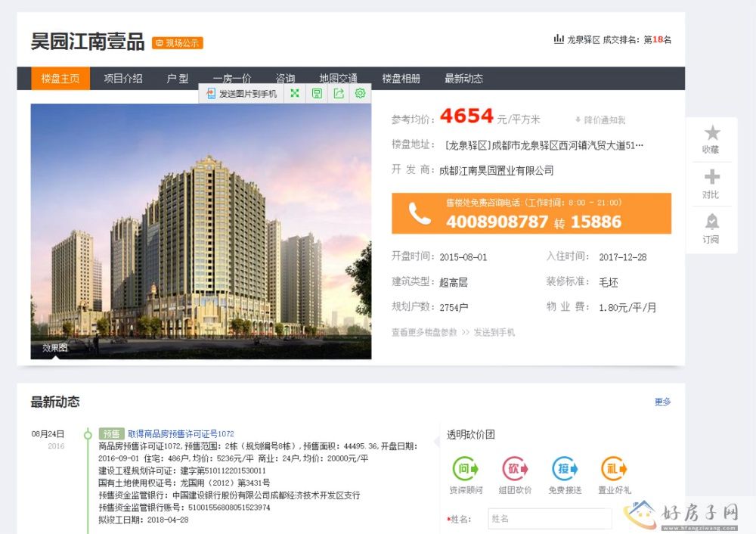Click the 组团砍价 red circle icon
The width and height of the screenshot is (756, 534).
click(x=515, y=469)
